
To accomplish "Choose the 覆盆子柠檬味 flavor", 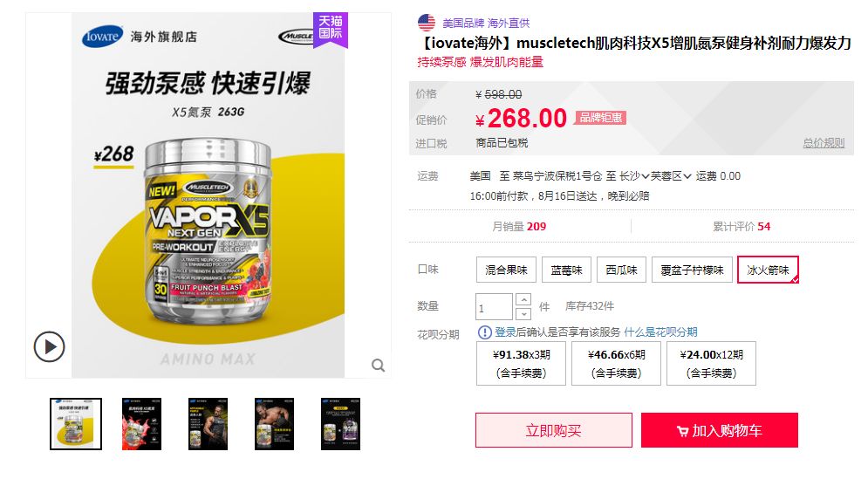I will (x=692, y=270).
